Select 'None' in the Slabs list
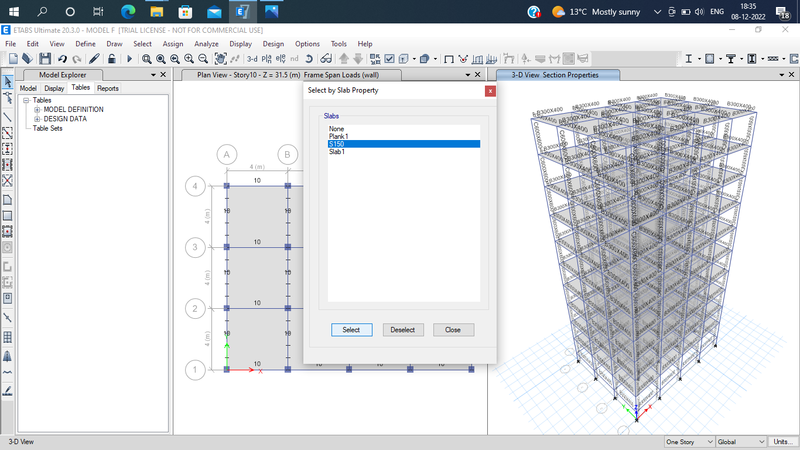The height and width of the screenshot is (450, 800). click(404, 129)
